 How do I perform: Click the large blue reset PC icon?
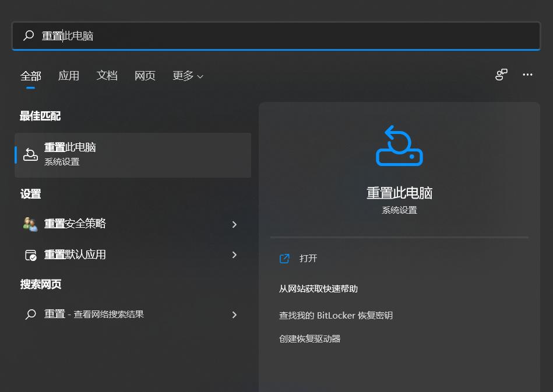[399, 145]
